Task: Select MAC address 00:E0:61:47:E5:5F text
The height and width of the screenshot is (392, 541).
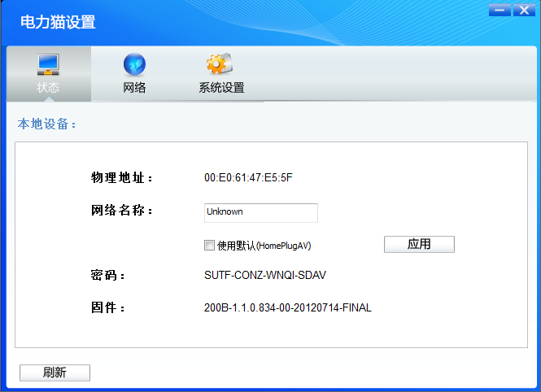Action: pyautogui.click(x=248, y=177)
